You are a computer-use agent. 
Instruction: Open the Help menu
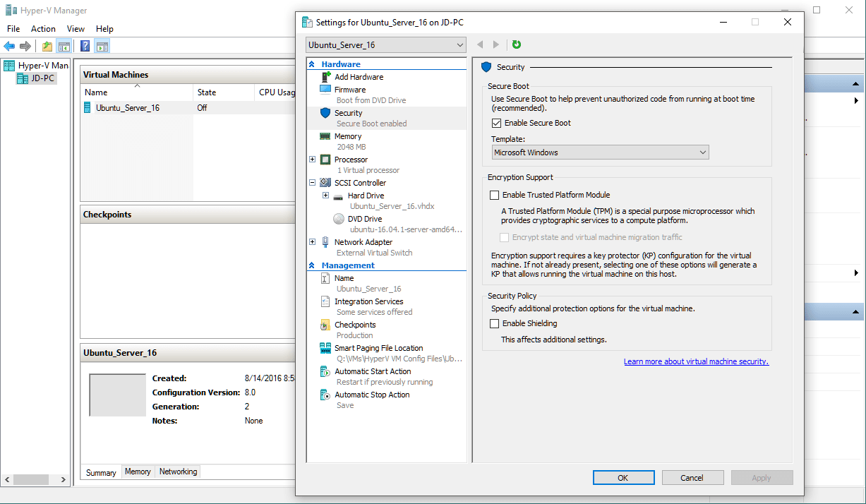pyautogui.click(x=104, y=29)
